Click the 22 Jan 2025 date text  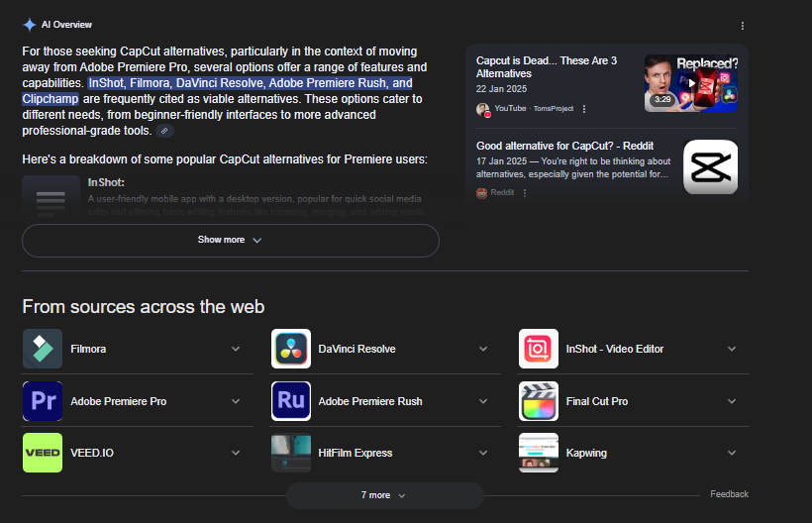coord(501,88)
